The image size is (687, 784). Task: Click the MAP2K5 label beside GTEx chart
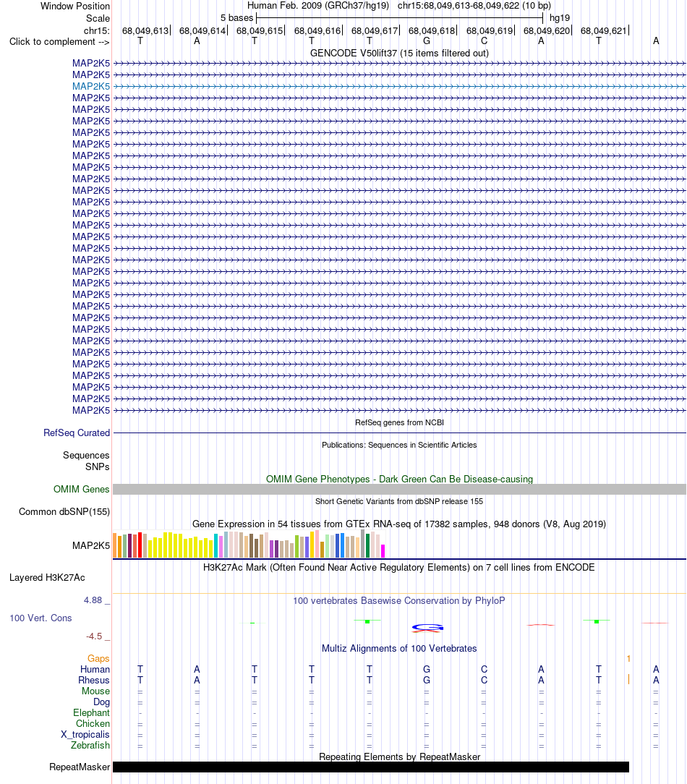(x=91, y=545)
